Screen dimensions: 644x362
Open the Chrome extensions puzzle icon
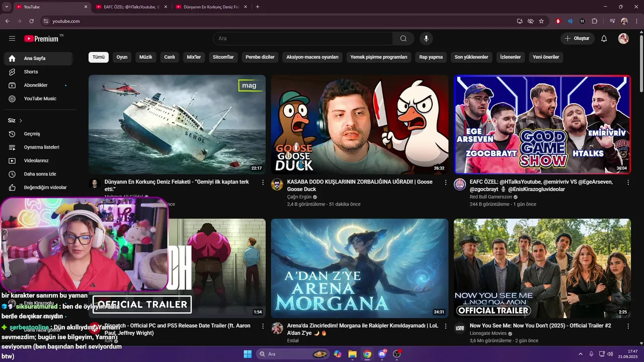tap(595, 21)
